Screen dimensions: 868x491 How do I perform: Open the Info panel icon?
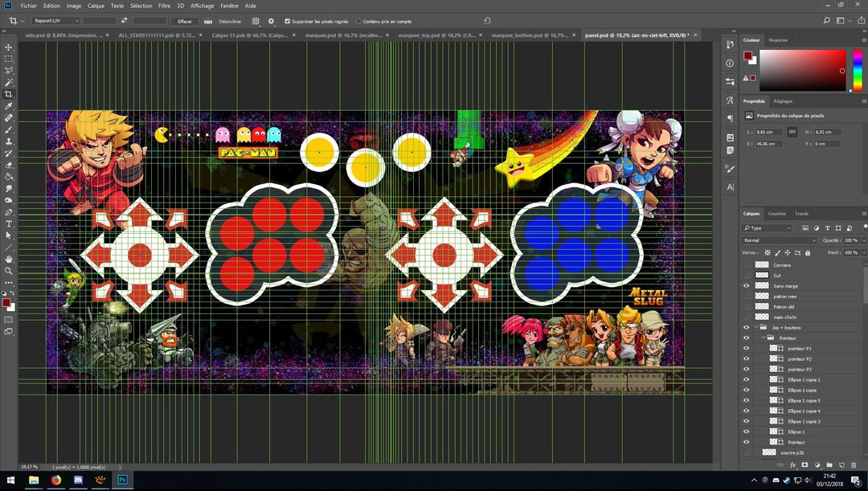click(730, 63)
